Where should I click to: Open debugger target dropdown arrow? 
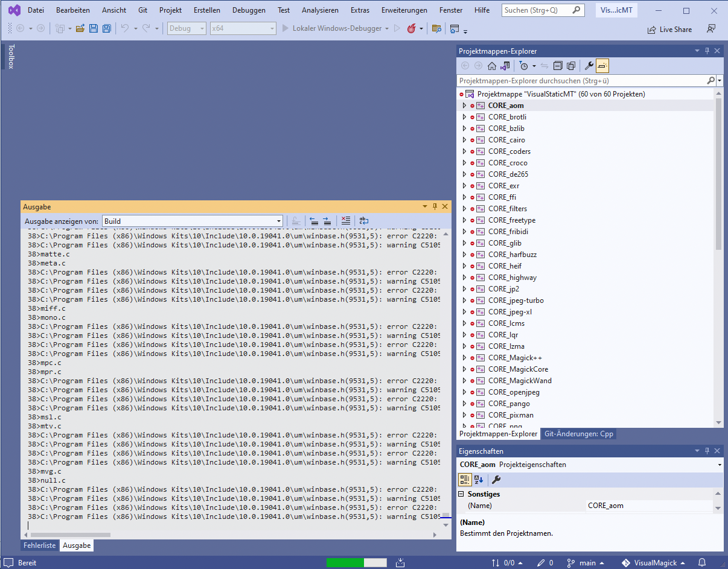pos(387,29)
